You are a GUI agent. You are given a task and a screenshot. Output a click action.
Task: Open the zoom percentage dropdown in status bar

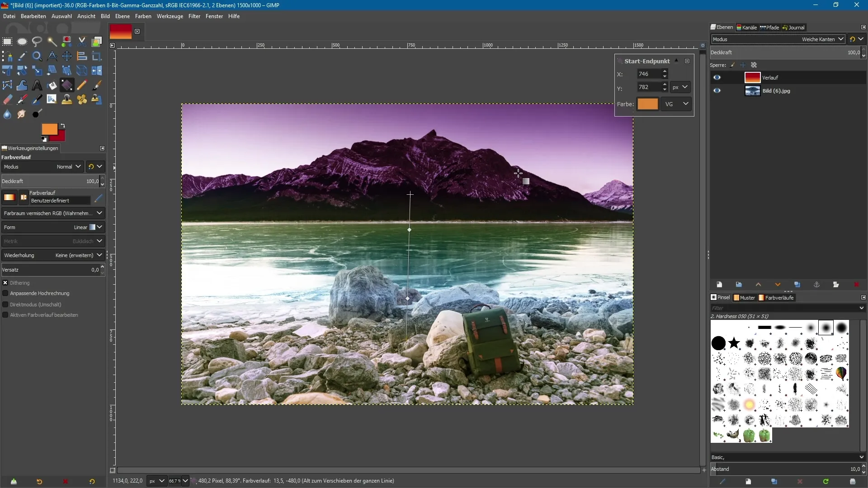(185, 481)
